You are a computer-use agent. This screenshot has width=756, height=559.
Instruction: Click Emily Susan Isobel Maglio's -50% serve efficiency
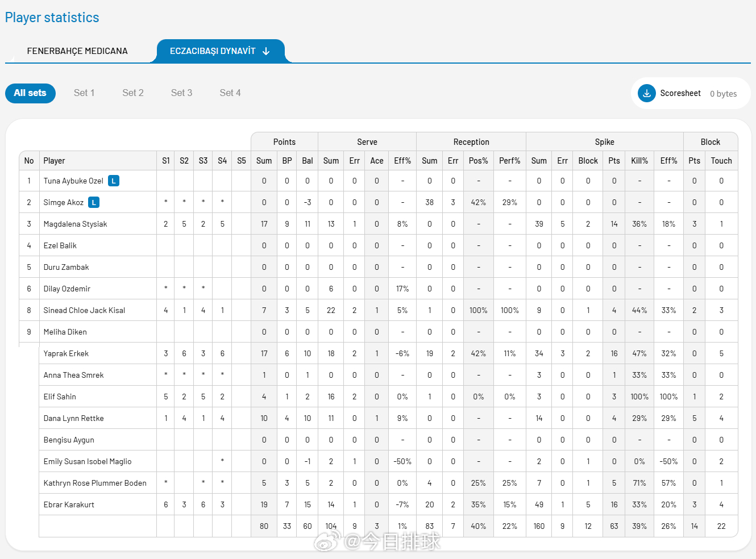[x=402, y=462]
